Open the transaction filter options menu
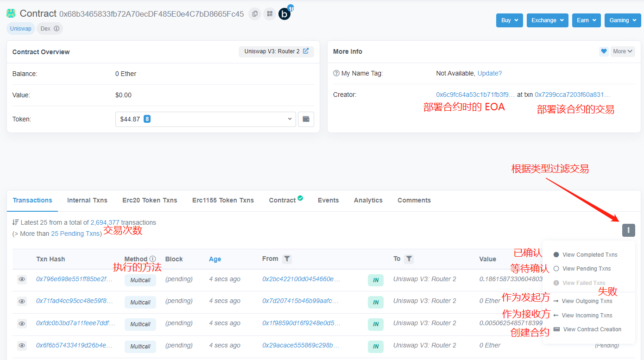Screen dimensions: 644x360 click(629, 230)
